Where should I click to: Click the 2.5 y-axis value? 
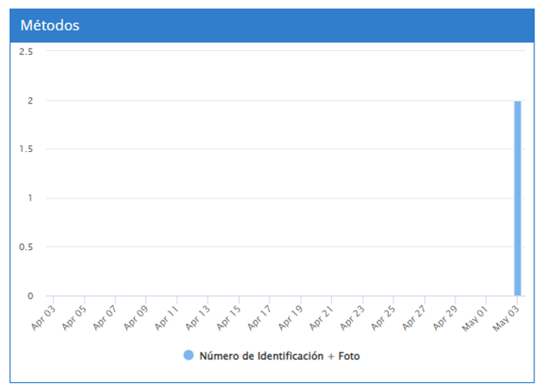(25, 52)
